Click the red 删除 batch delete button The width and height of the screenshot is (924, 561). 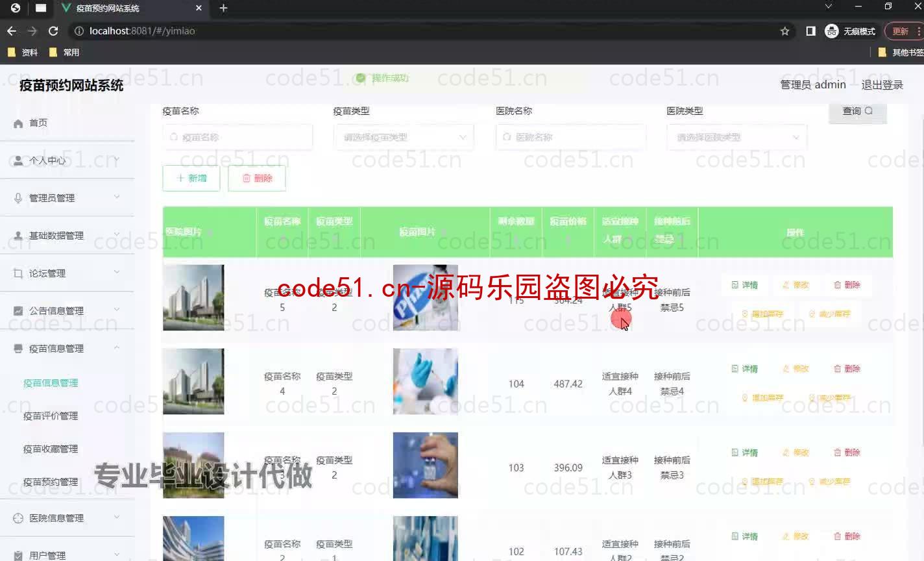click(x=257, y=179)
